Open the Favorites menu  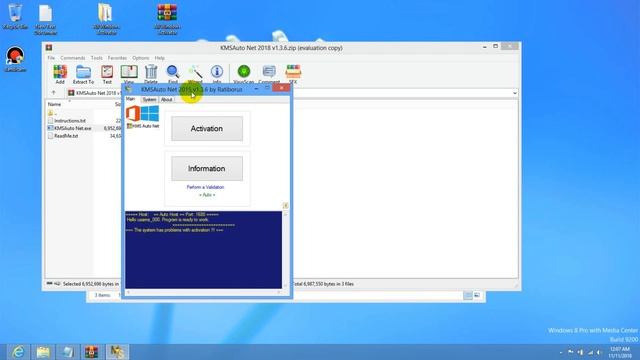pyautogui.click(x=117, y=58)
